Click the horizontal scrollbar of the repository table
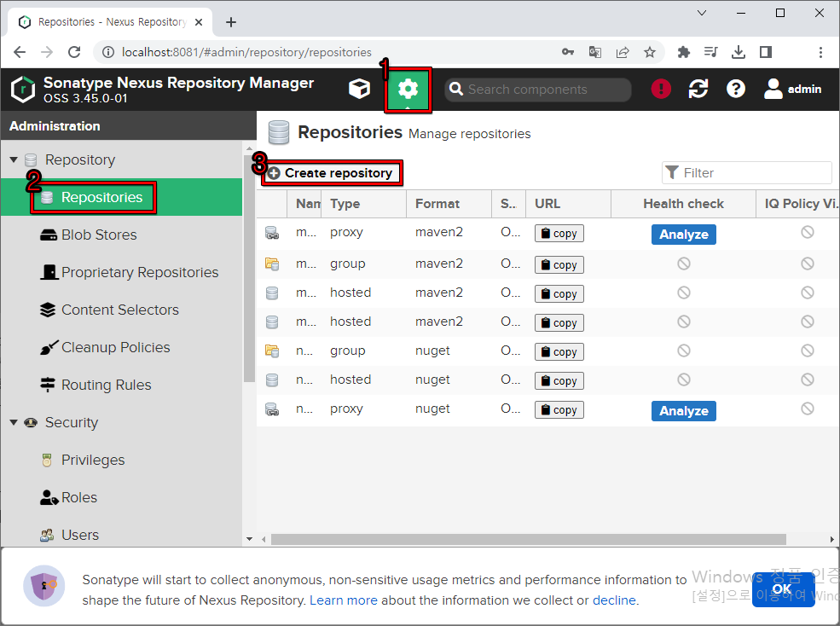The height and width of the screenshot is (626, 840). [528, 539]
